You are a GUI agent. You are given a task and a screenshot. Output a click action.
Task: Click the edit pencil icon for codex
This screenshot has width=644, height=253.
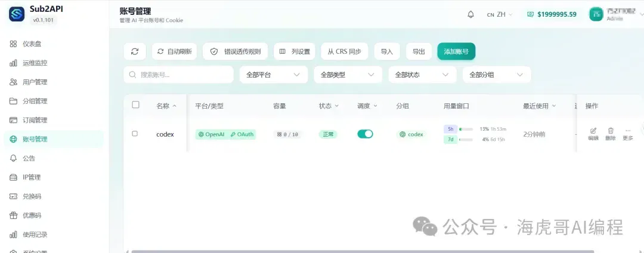point(593,131)
